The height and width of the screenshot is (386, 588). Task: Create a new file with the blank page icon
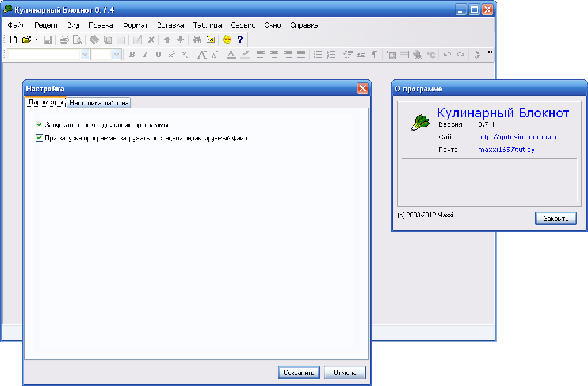coord(13,39)
